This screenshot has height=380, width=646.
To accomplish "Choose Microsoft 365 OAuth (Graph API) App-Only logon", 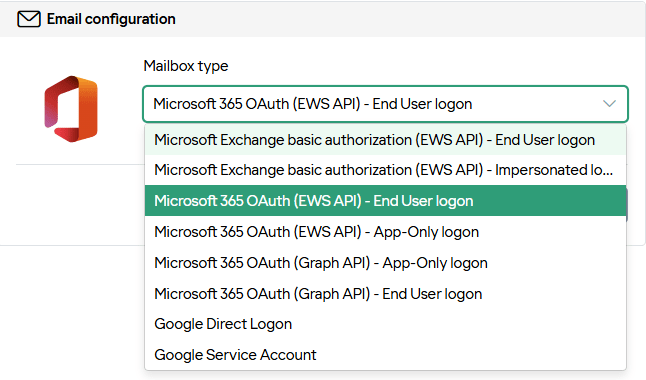I will [x=385, y=263].
